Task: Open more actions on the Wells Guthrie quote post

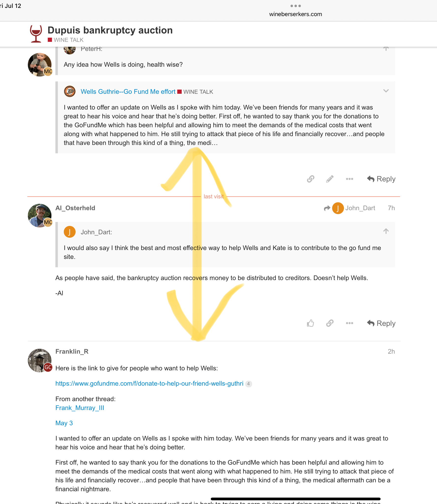Action: click(x=349, y=179)
